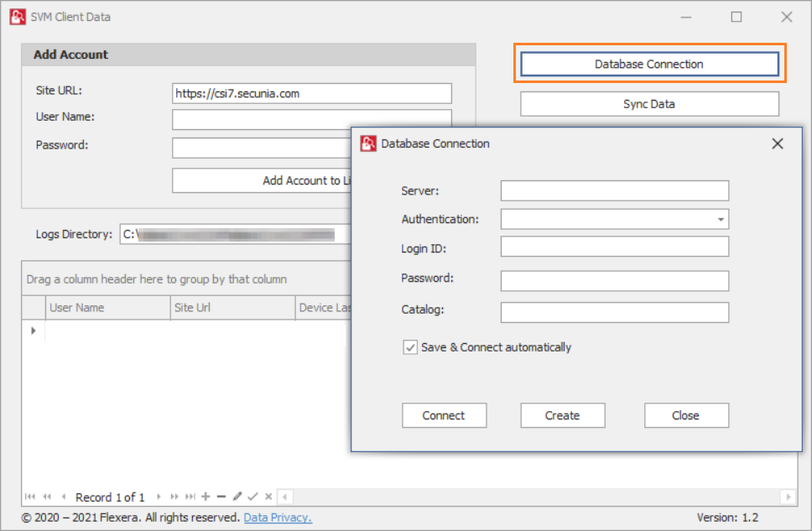The image size is (812, 531).
Task: Open the Data Privacy link
Action: tap(278, 518)
